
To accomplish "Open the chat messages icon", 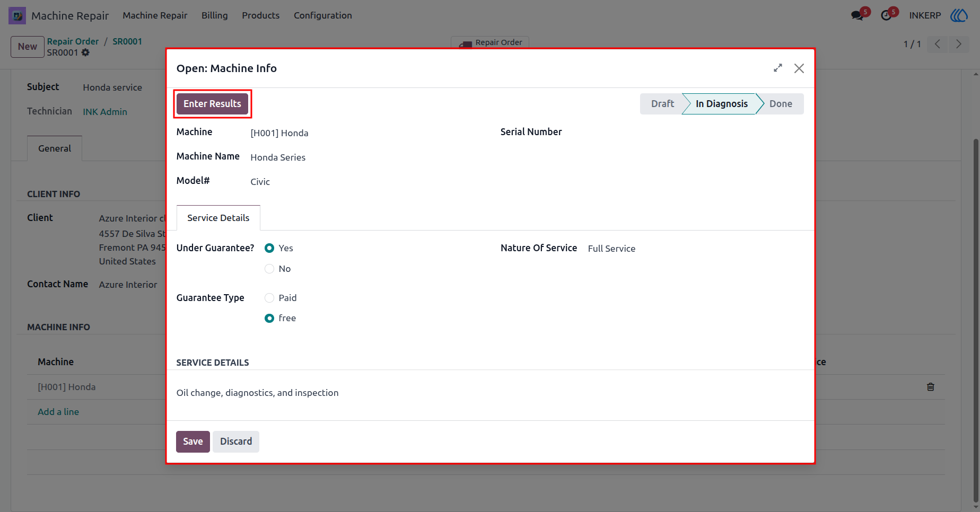I will point(857,15).
